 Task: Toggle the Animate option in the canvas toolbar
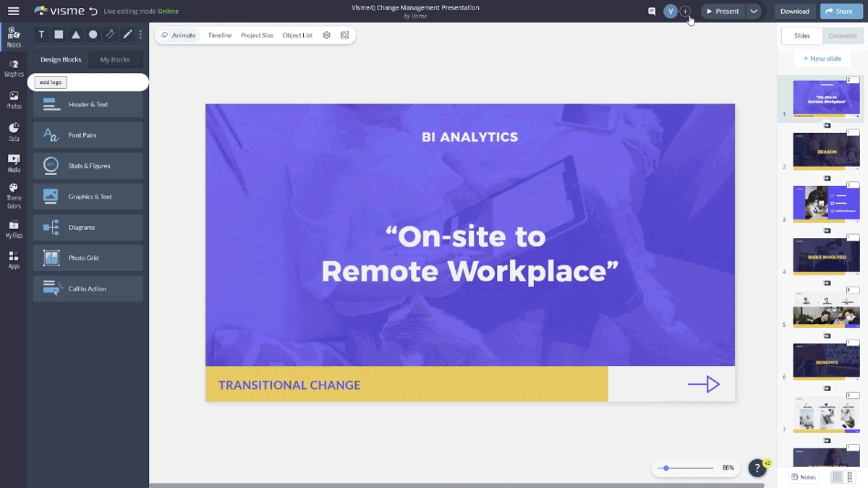179,35
